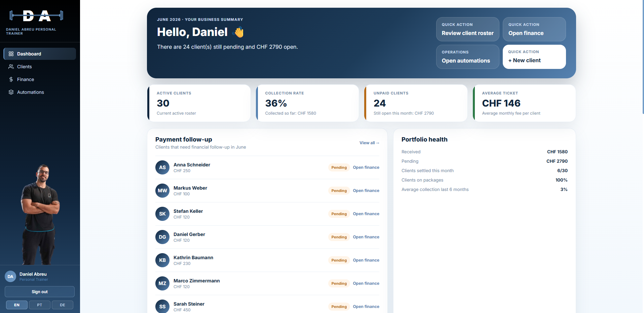
Task: Click the Portfolio health heading
Action: 424,140
